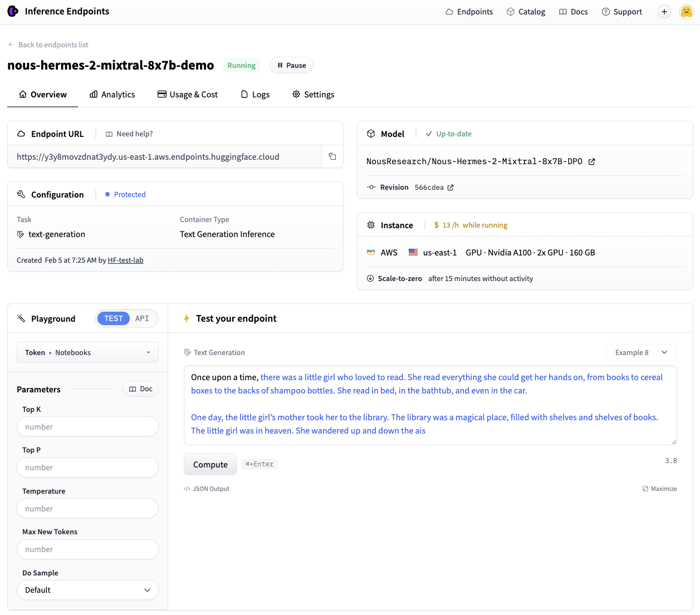Open revision 566cdea external link icon

[451, 187]
